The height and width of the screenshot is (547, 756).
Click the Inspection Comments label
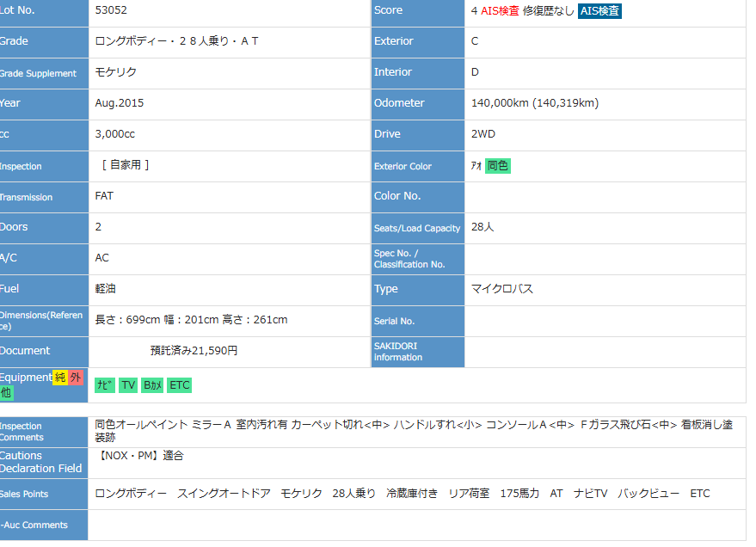point(21,432)
